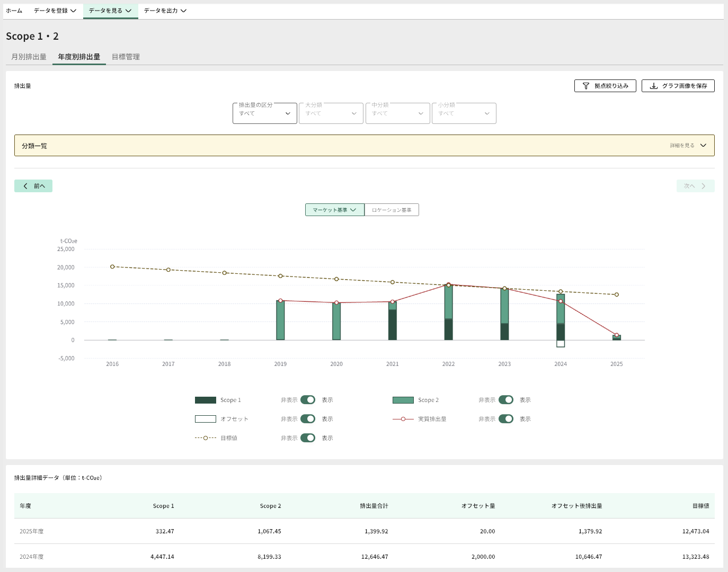Select the ロケーション基準 button

tap(392, 210)
